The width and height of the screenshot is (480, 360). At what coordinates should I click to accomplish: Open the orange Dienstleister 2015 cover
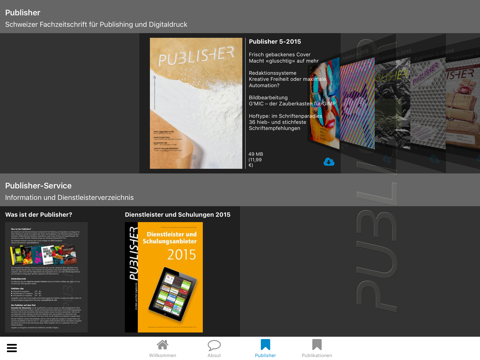point(164,277)
